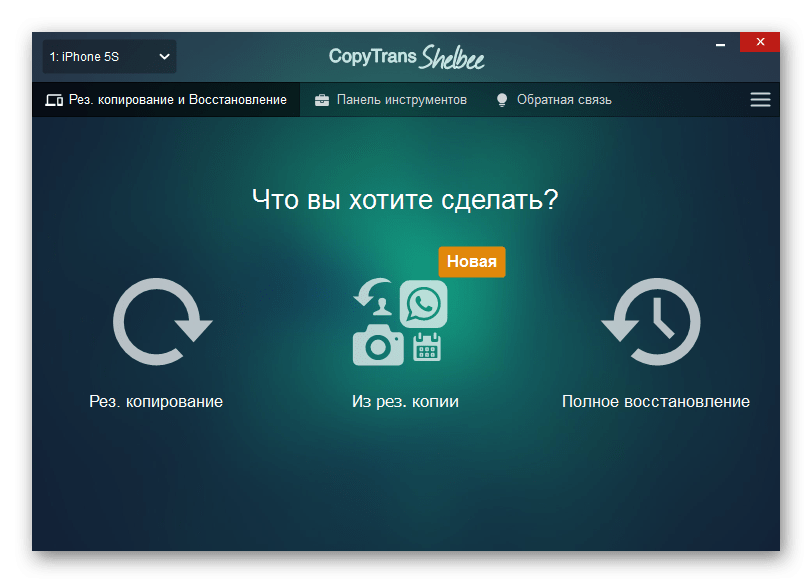Viewport: 812px width, 583px height.
Task: Click the WhatsApp icon
Action: coord(424,304)
